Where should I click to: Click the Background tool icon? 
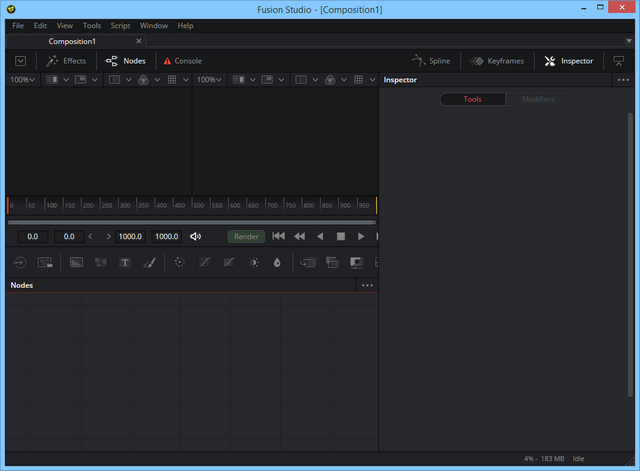(x=76, y=262)
